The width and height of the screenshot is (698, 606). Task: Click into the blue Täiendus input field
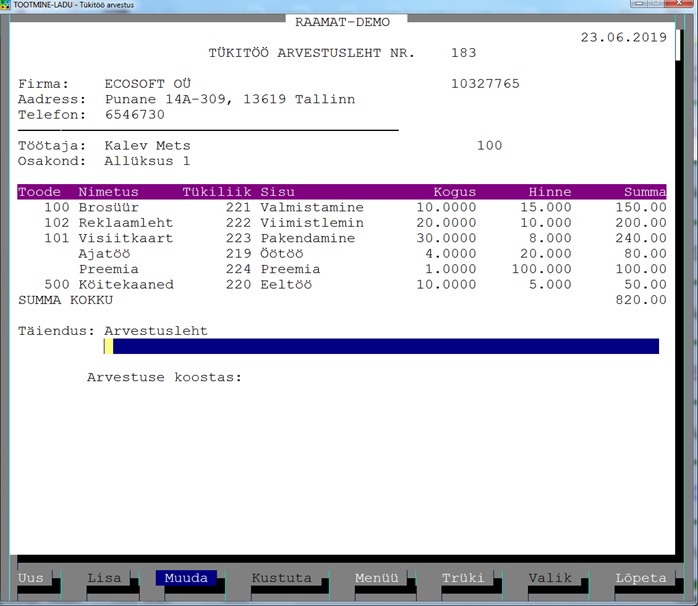click(x=381, y=346)
